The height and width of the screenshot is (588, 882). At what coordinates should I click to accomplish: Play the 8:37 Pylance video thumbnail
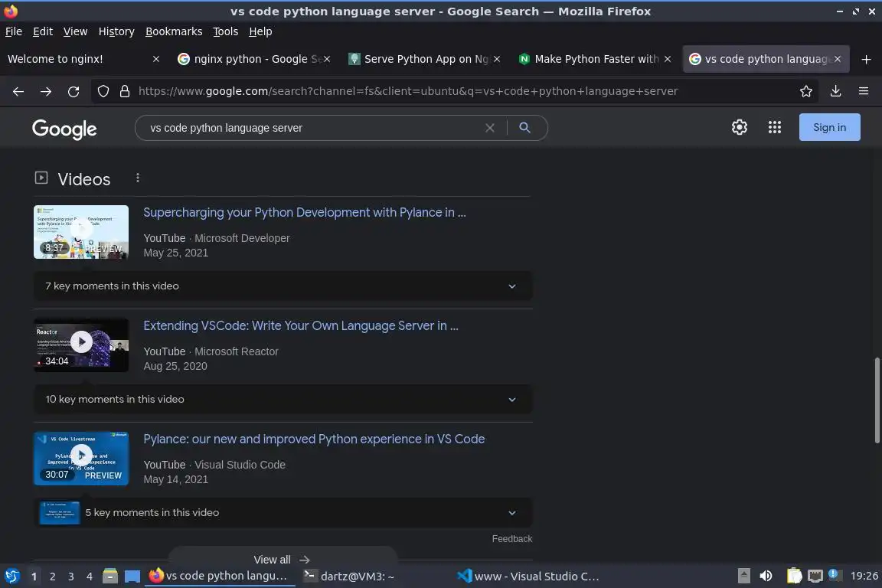click(81, 232)
